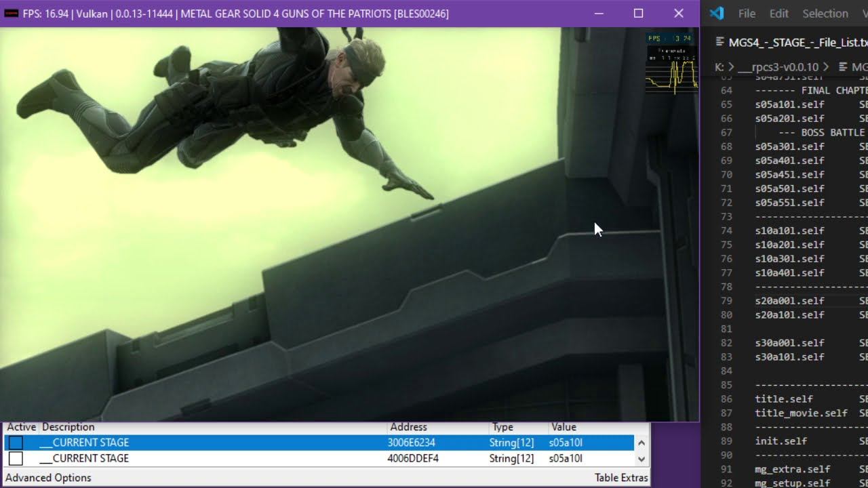The height and width of the screenshot is (488, 868).
Task: Click the Visual Studio Code logo icon
Action: [x=717, y=14]
